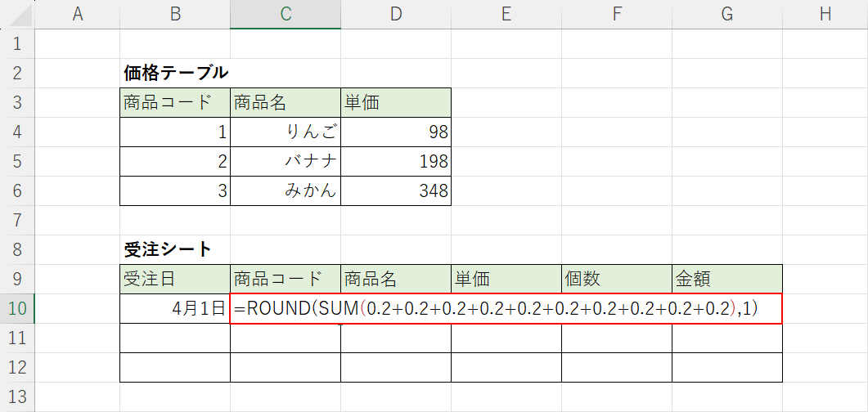The image size is (868, 412).
Task: Click the ROUND formula editing cell
Action: tap(506, 309)
